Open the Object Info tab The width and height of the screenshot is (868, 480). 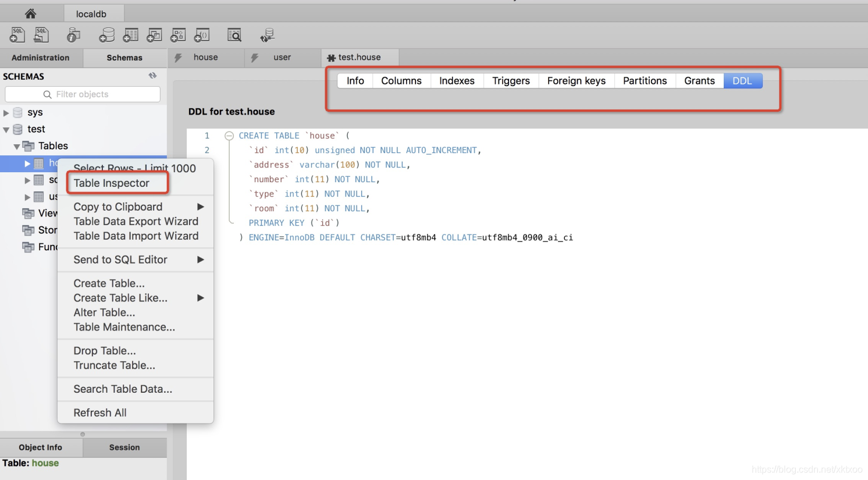pos(41,447)
